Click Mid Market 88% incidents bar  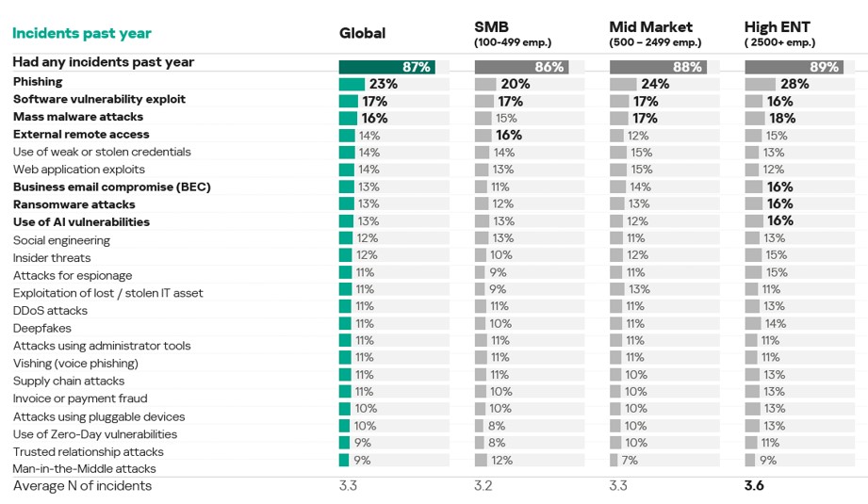[x=658, y=67]
